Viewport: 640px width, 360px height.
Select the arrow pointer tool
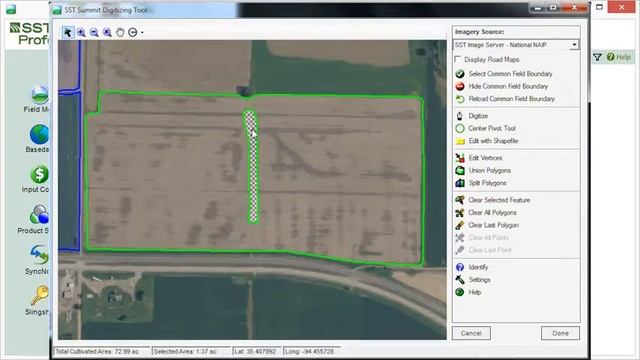pos(68,32)
